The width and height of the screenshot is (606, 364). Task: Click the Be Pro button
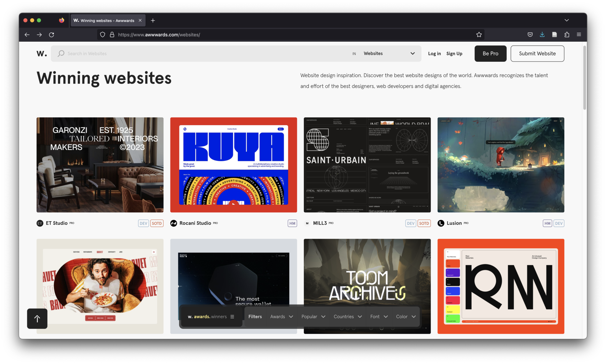click(x=490, y=54)
